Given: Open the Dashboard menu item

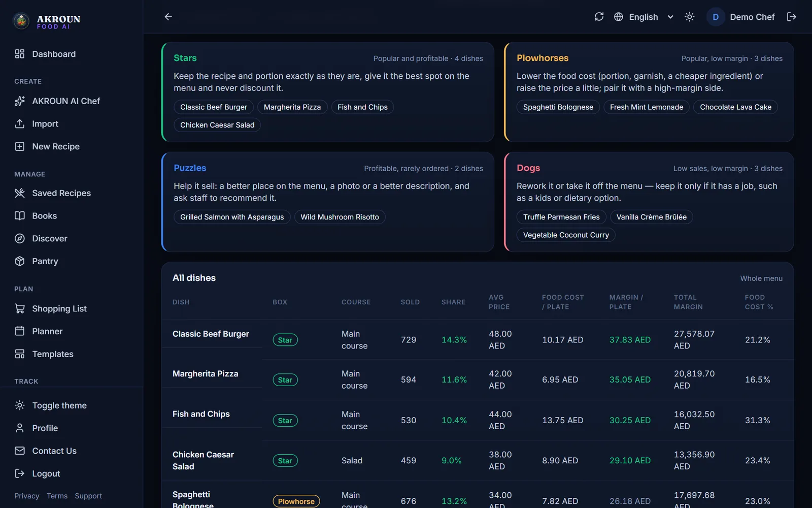Looking at the screenshot, I should 72,54.
